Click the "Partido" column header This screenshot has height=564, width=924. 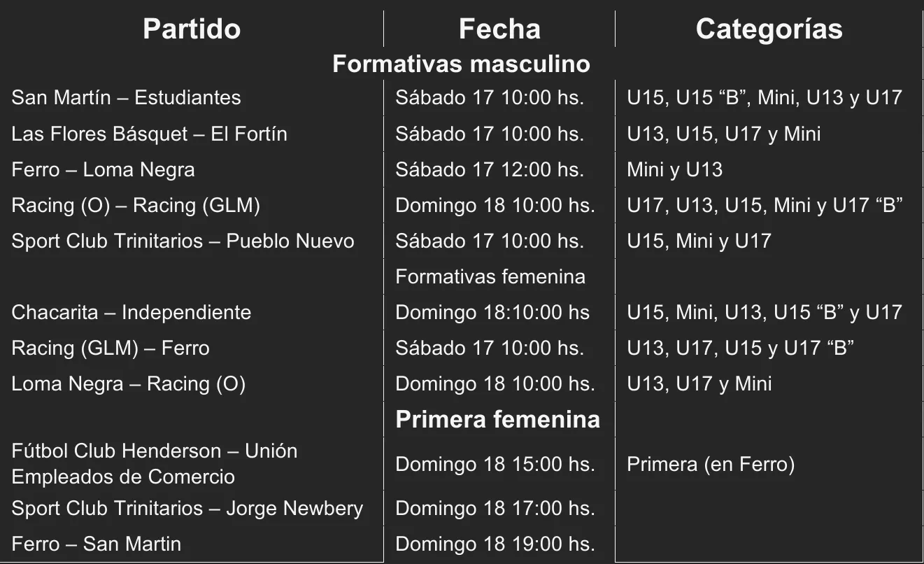pos(192,29)
